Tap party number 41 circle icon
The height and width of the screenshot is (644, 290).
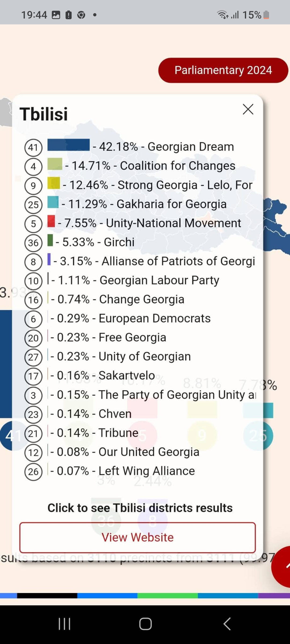pos(33,148)
